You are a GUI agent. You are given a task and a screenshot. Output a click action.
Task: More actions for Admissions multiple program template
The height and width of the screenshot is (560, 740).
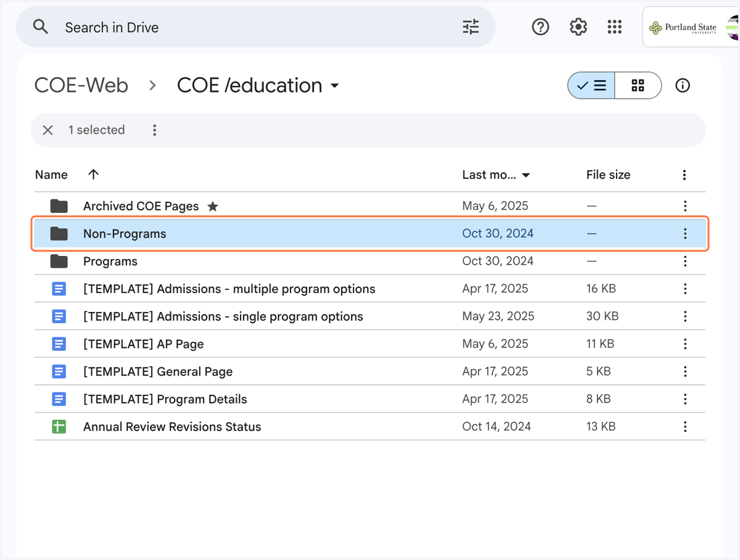pyautogui.click(x=684, y=289)
